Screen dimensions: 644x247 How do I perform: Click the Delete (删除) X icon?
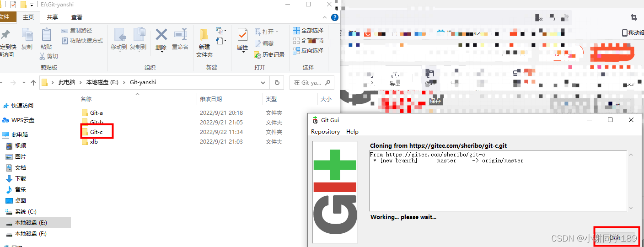161,35
